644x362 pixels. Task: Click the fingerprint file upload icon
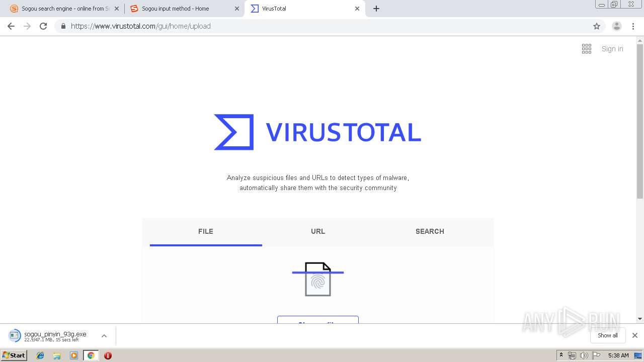point(318,279)
